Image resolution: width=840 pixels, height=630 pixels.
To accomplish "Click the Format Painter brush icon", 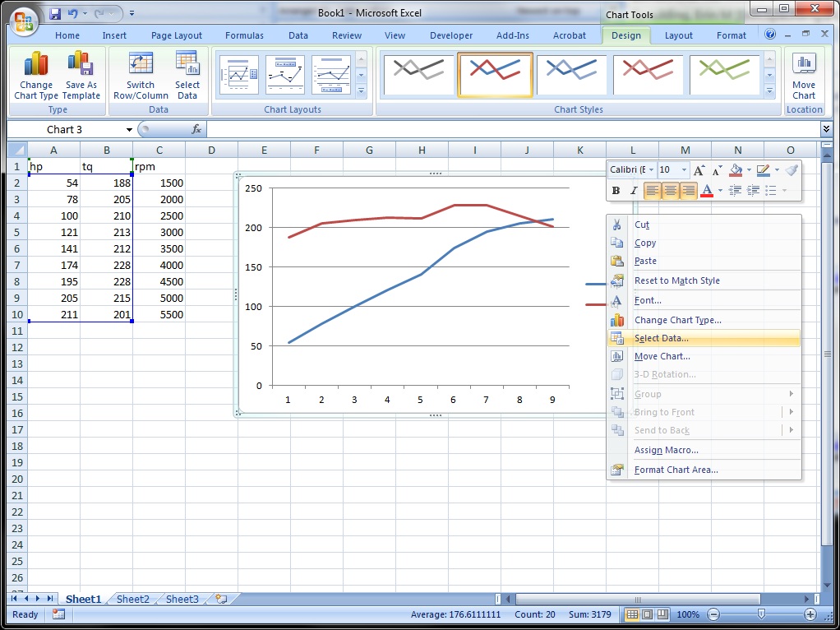I will pyautogui.click(x=791, y=170).
